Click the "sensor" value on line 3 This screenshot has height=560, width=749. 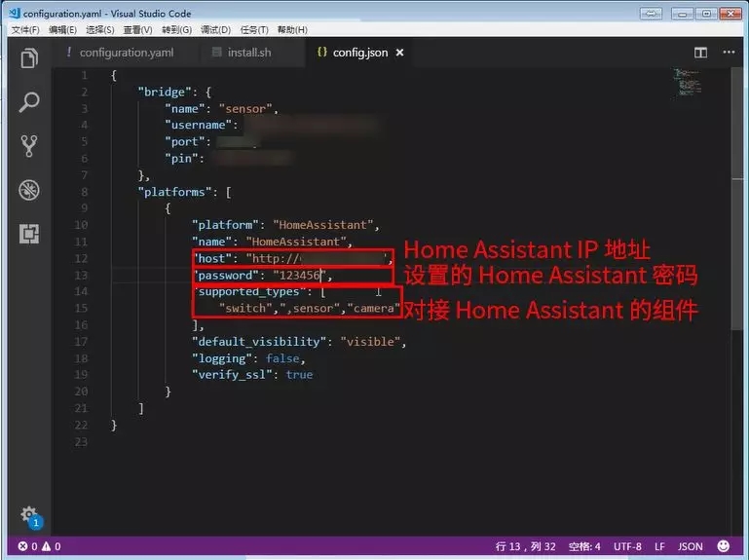pos(245,108)
